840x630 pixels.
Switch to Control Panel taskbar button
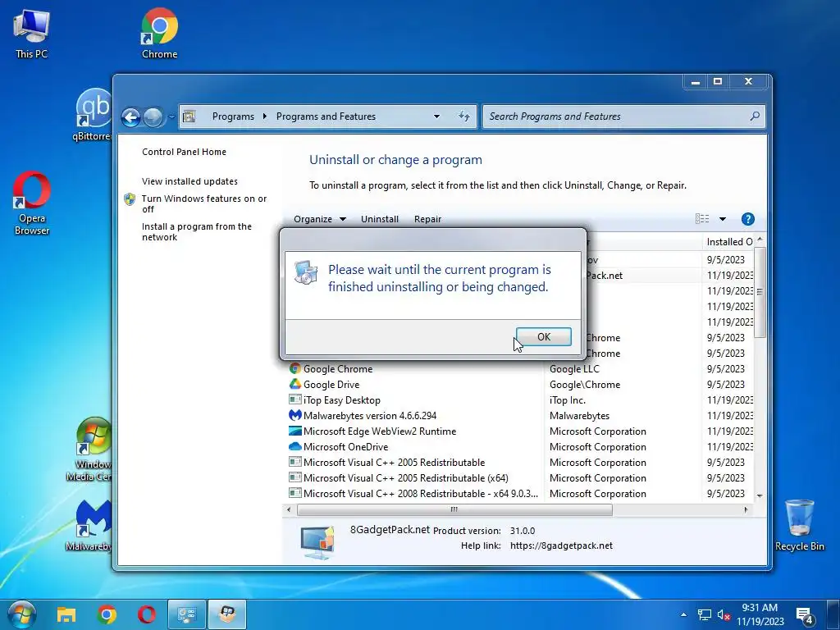[x=186, y=614]
